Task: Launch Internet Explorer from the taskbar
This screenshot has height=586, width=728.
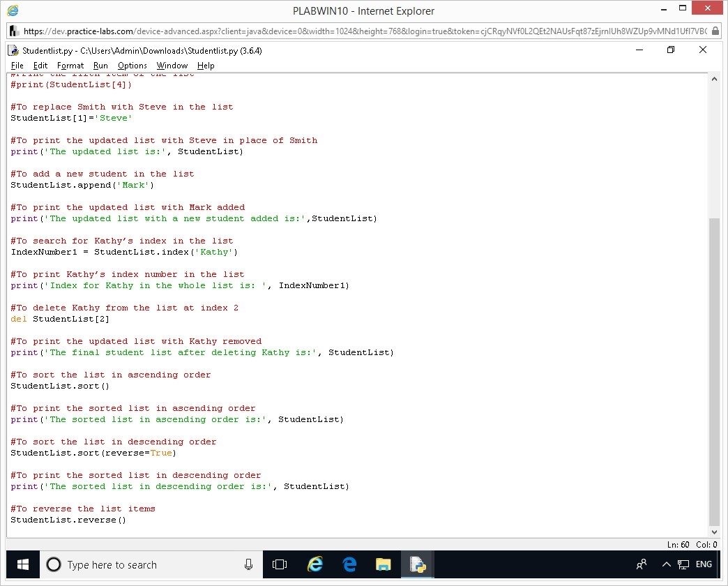Action: (315, 564)
